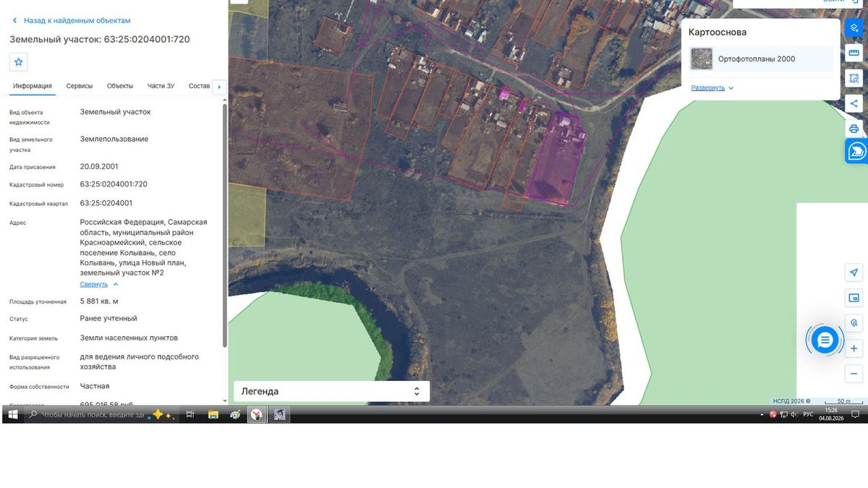The image size is (868, 488).
Task: Click the area value '5 881 кв. м'
Action: click(x=99, y=301)
